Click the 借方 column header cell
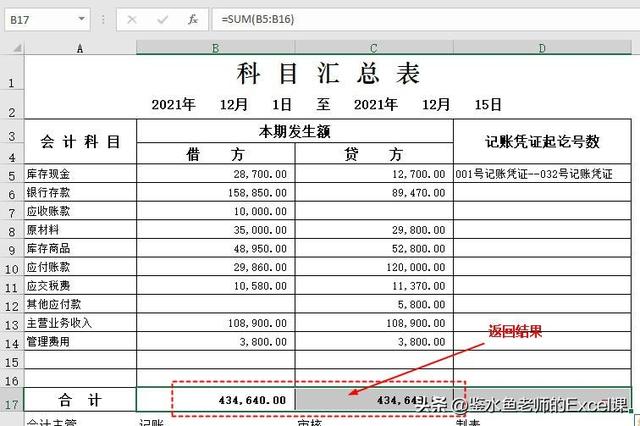This screenshot has width=640, height=426. pyautogui.click(x=216, y=154)
